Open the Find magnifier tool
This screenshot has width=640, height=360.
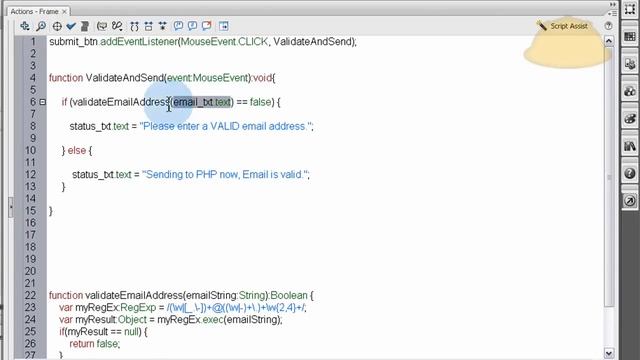[x=41, y=26]
